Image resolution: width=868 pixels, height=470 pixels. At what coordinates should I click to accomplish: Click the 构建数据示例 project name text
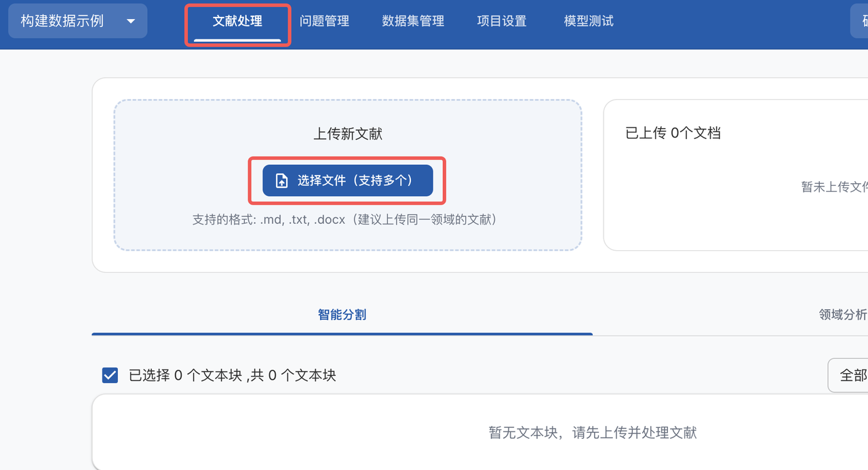(62, 21)
